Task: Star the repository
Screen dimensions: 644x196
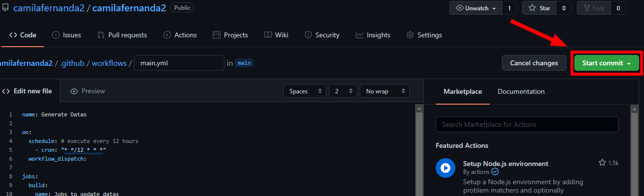Action: pos(539,8)
